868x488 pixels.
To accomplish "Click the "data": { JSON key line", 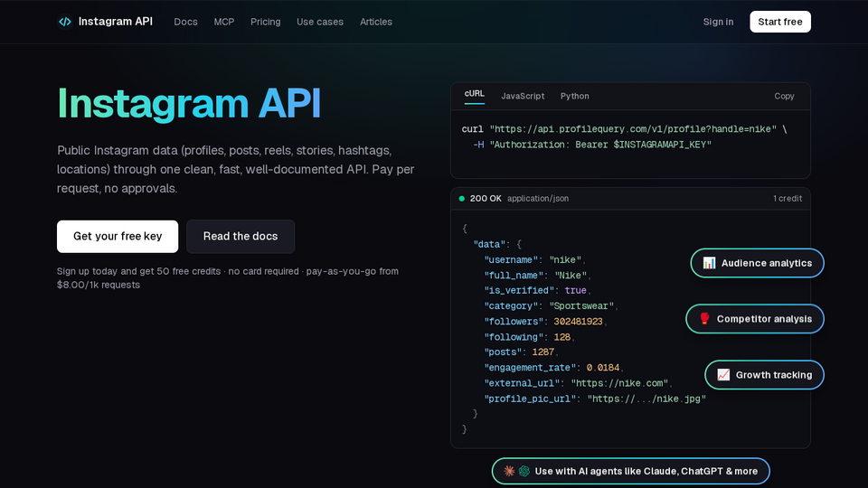I will [497, 244].
